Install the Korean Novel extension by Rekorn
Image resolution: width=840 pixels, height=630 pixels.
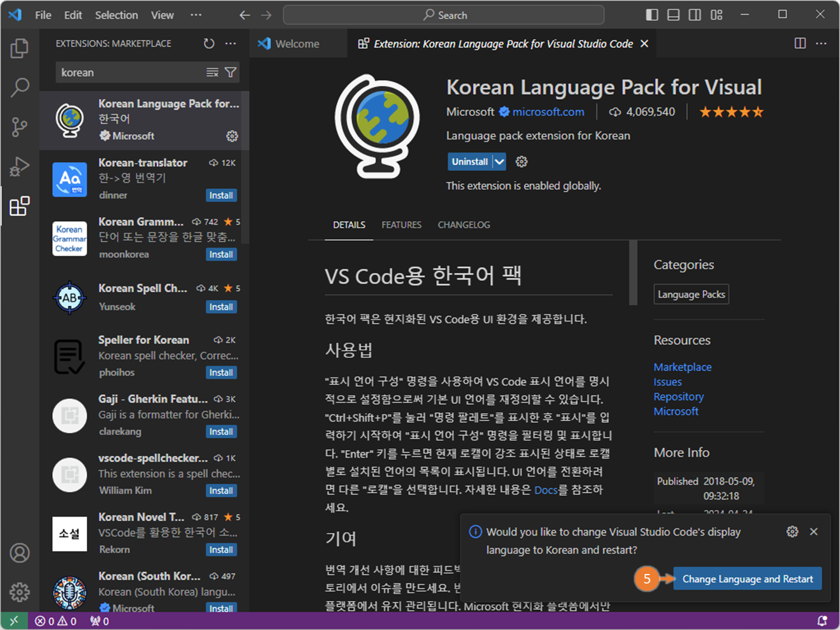(221, 550)
